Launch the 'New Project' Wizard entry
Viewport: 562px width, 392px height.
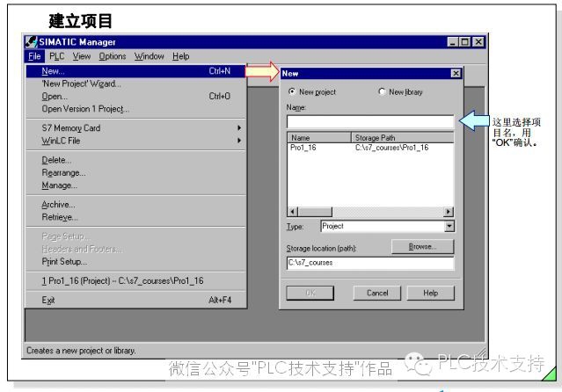(x=135, y=83)
